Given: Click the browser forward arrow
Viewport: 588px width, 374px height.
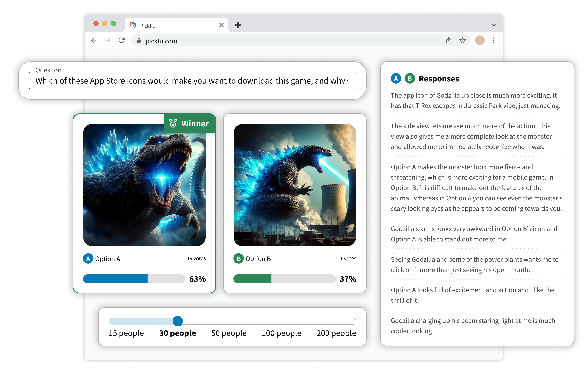Looking at the screenshot, I should [x=108, y=40].
